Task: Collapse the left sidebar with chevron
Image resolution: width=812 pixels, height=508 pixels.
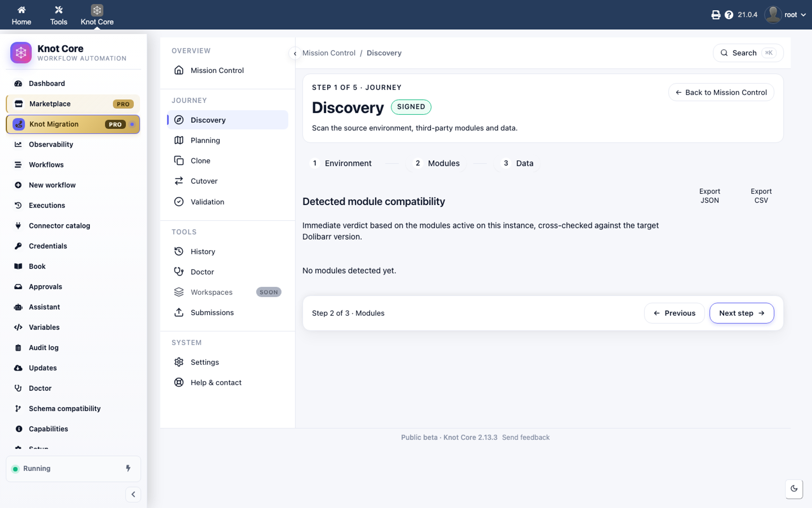Action: (133, 494)
